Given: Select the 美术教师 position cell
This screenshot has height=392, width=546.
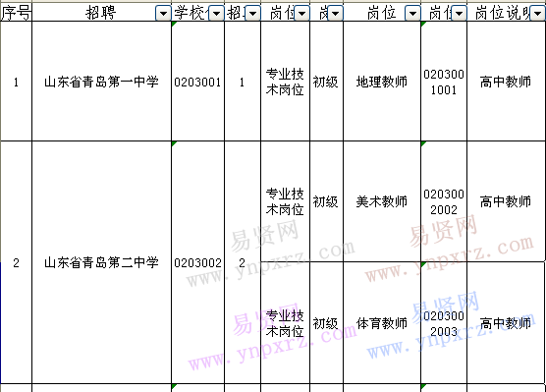Looking at the screenshot, I should (x=382, y=201).
